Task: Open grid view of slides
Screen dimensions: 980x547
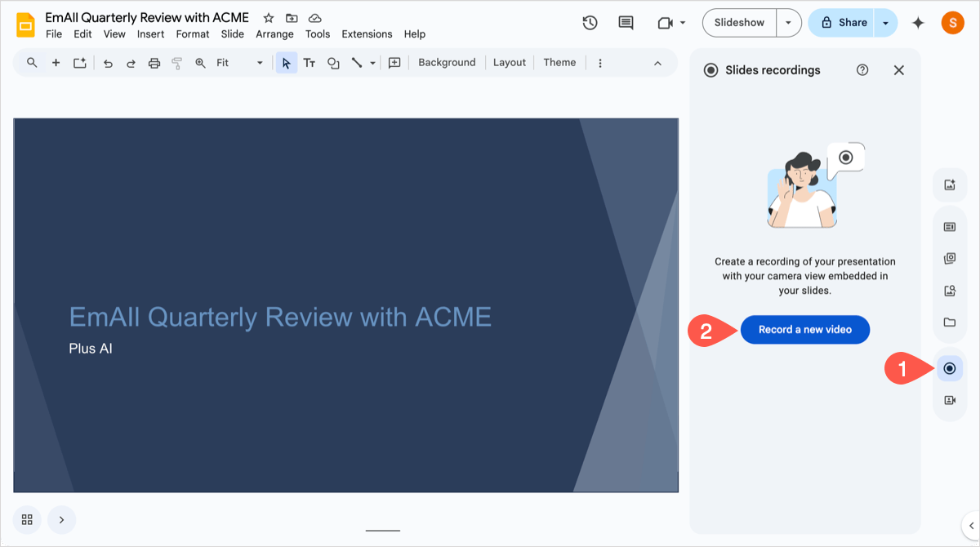Action: tap(27, 519)
